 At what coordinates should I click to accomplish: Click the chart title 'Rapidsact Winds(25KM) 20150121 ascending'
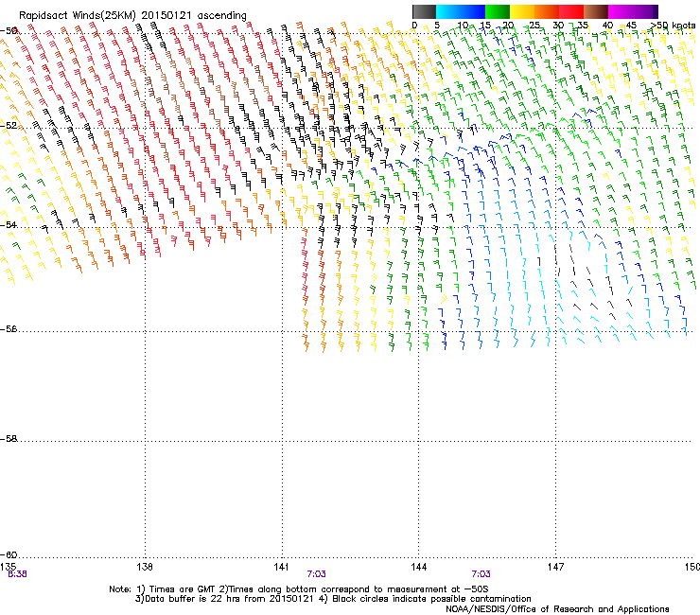132,16
